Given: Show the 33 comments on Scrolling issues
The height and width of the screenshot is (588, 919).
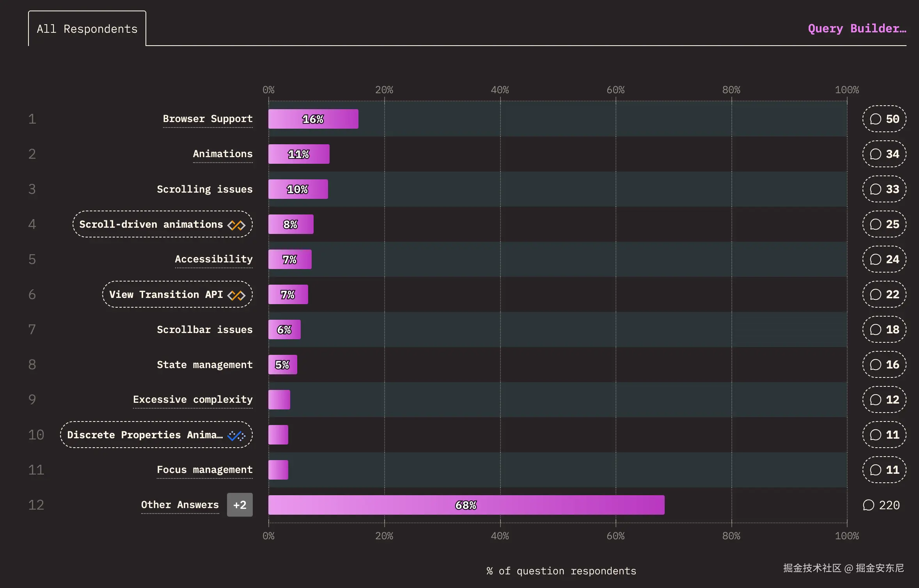Looking at the screenshot, I should click(x=884, y=189).
